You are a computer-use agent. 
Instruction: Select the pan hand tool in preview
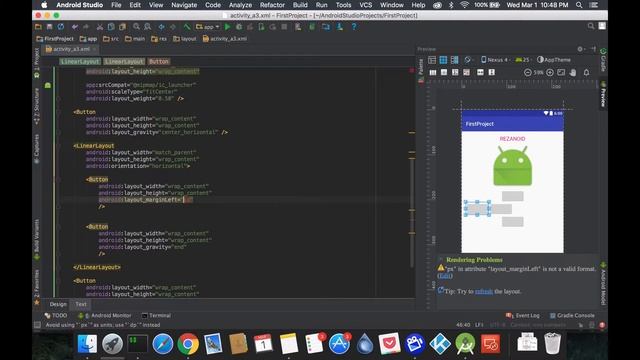[x=573, y=72]
